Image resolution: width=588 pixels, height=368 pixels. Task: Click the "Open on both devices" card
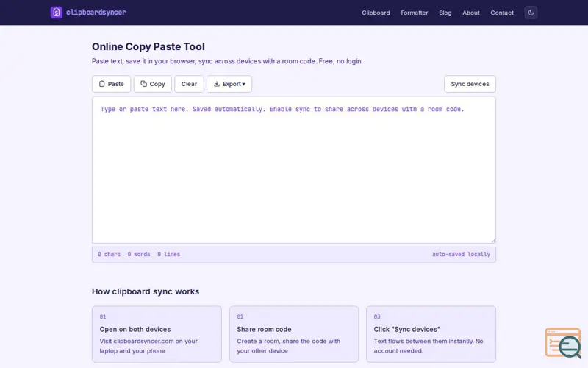157,334
